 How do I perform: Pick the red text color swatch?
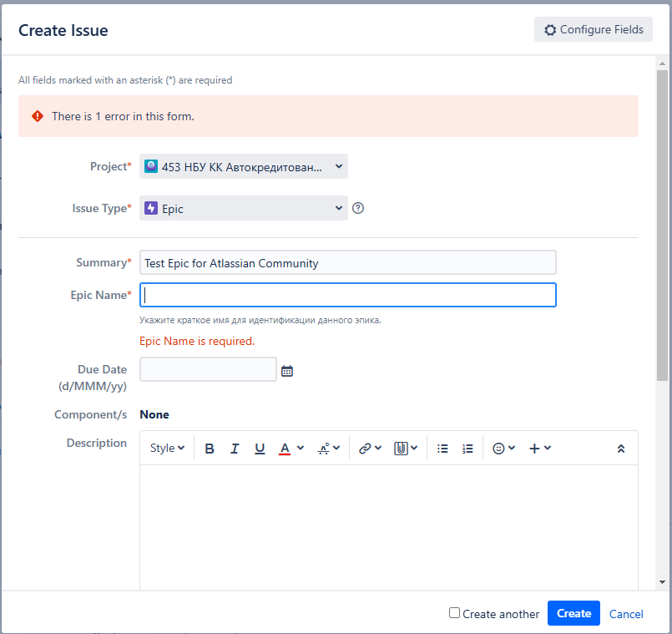click(285, 449)
